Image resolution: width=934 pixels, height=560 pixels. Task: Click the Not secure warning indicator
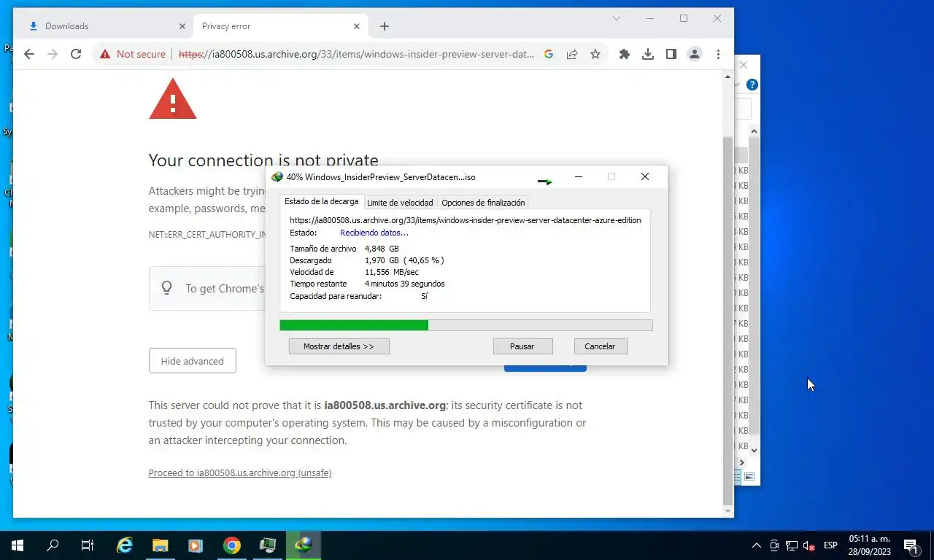(133, 54)
